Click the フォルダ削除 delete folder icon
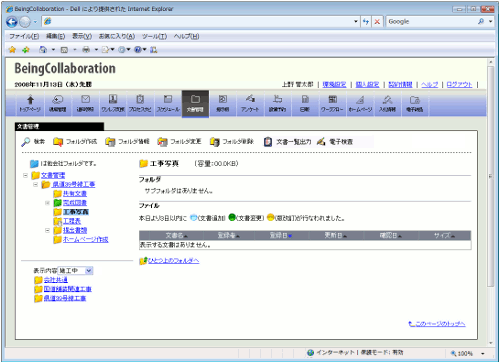500x363 pixels. pos(215,142)
